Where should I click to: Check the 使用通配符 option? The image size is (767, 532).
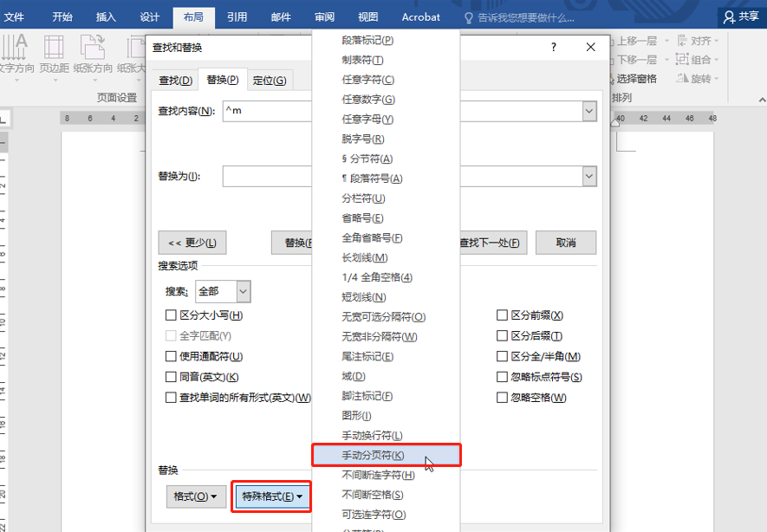[171, 356]
